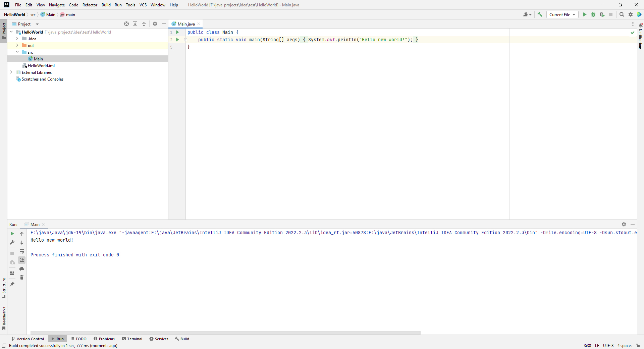Click the 4 spaces indent widget
Image resolution: width=644 pixels, height=349 pixels.
click(625, 346)
